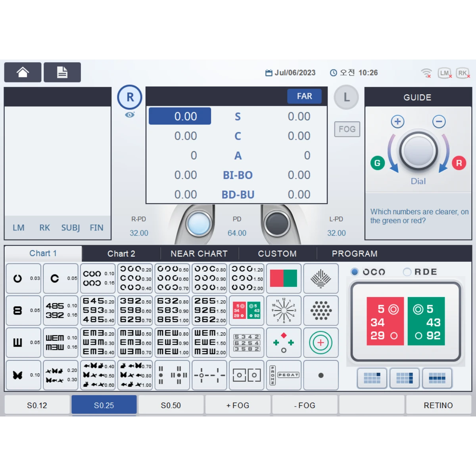This screenshot has width=476, height=476.
Task: Select the right eye sphere value field
Action: 180,116
